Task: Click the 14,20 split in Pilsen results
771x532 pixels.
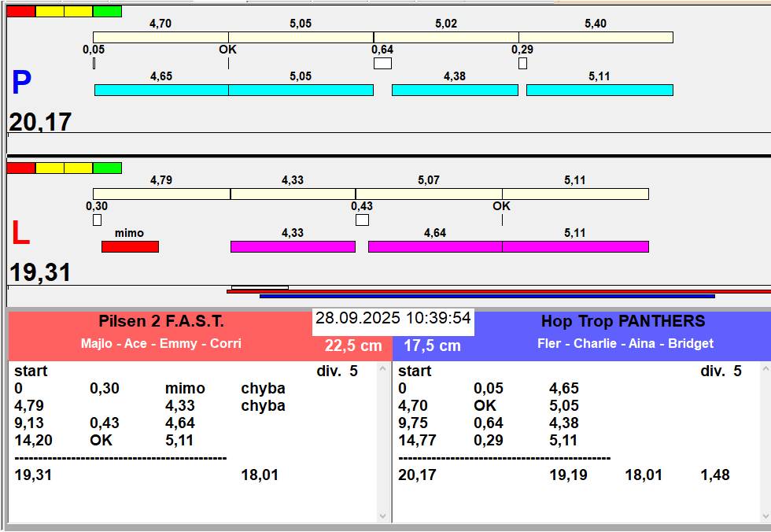Action: (33, 440)
